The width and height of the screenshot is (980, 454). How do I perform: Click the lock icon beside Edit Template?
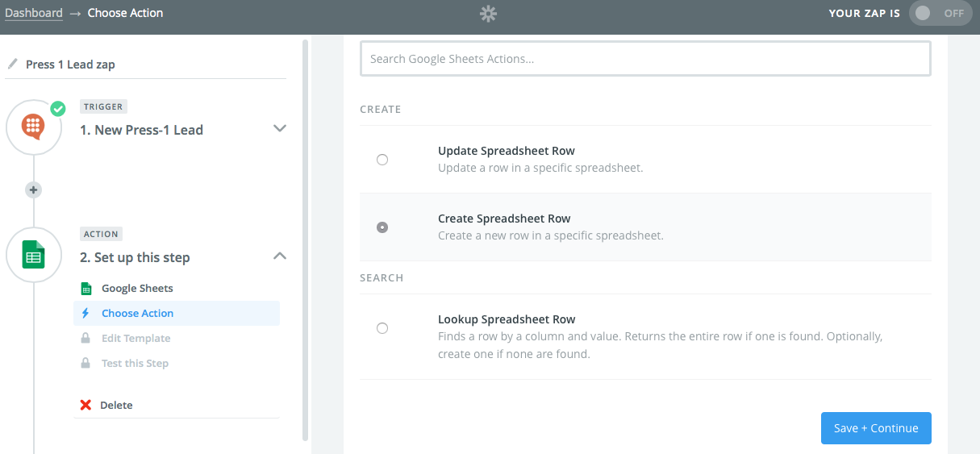click(x=85, y=338)
